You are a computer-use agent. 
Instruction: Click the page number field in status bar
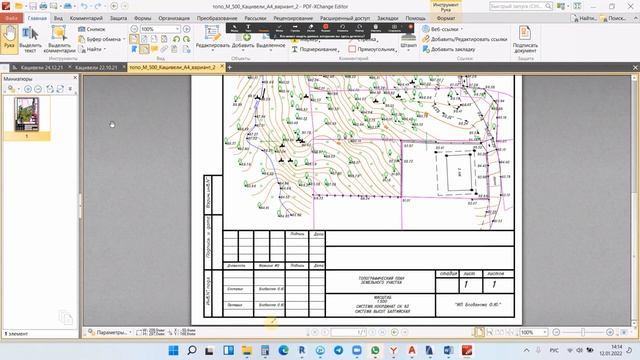tap(349, 332)
